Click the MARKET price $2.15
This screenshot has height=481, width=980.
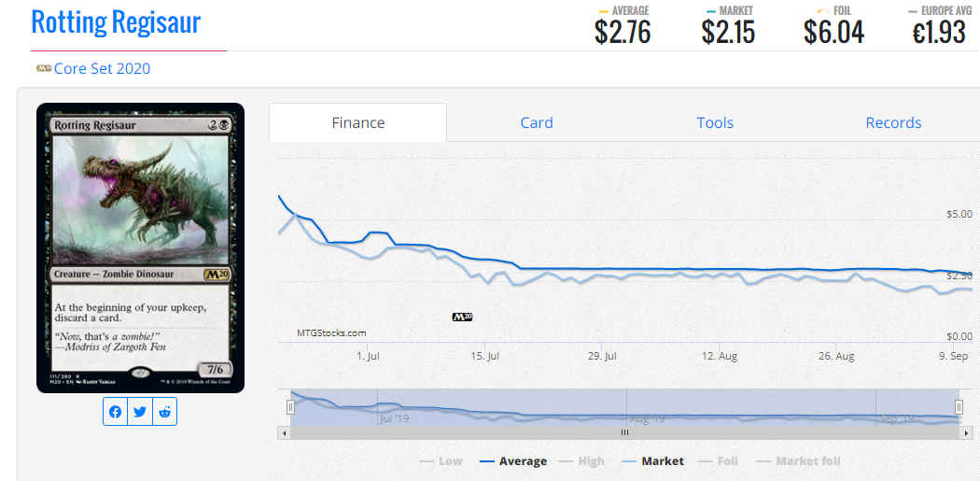728,33
